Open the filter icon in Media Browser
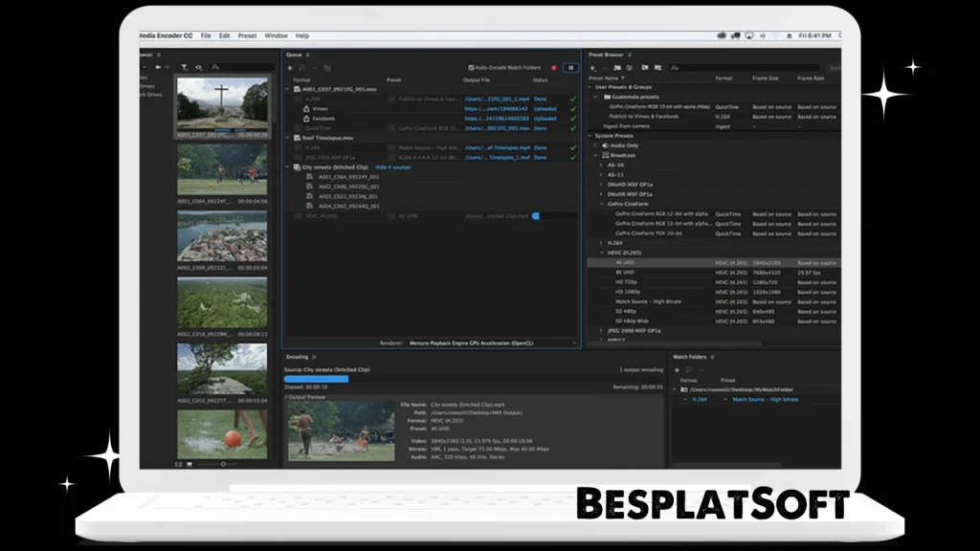980x551 pixels. click(183, 67)
